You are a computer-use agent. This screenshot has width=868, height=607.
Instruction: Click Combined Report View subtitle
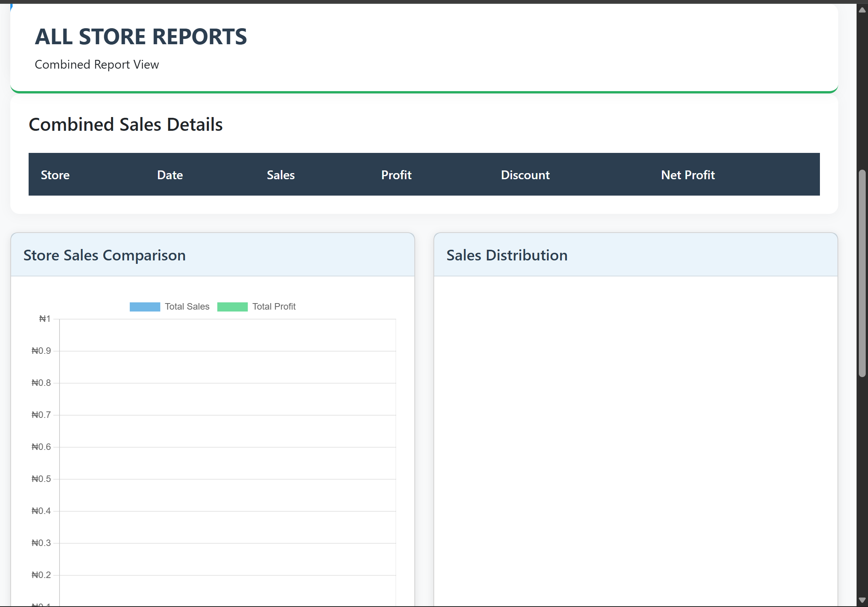click(97, 64)
